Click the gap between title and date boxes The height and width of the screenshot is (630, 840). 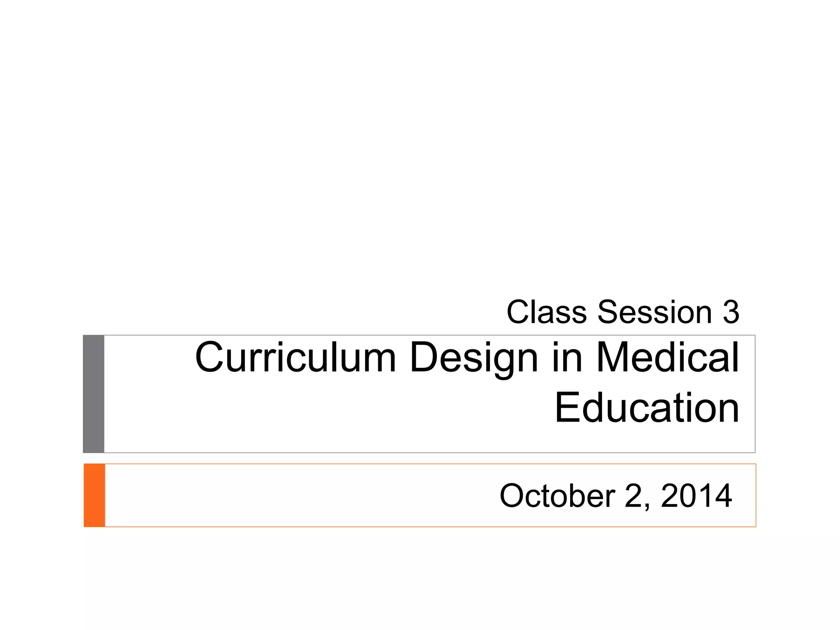(x=410, y=458)
